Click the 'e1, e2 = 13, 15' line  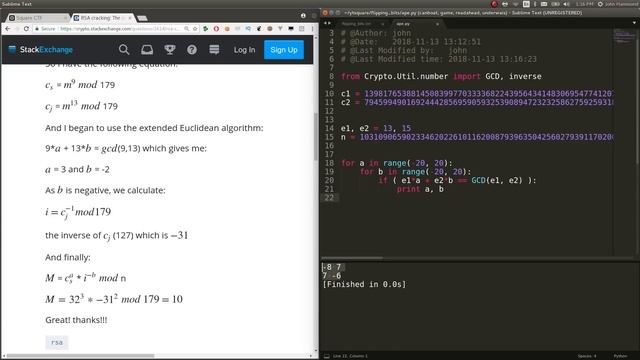click(x=376, y=128)
